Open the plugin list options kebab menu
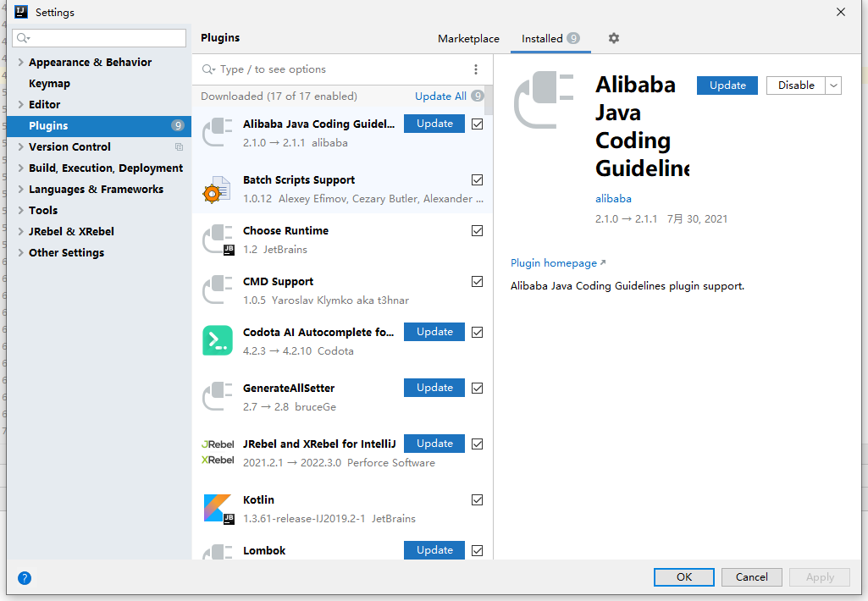The width and height of the screenshot is (868, 601). [x=476, y=69]
